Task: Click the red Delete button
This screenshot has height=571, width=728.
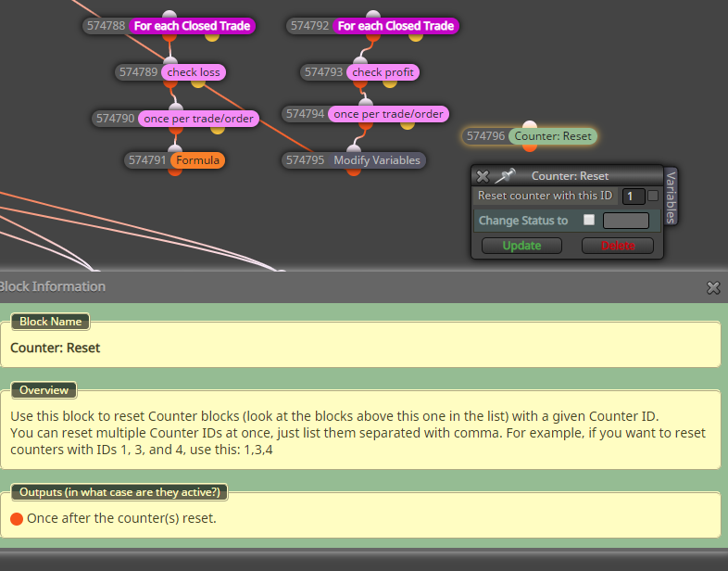Action: pyautogui.click(x=618, y=246)
